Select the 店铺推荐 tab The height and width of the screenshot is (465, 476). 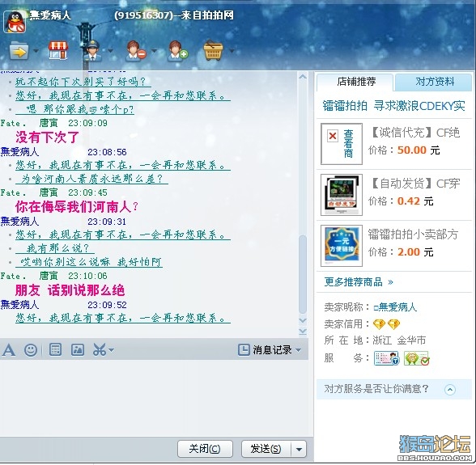click(355, 82)
